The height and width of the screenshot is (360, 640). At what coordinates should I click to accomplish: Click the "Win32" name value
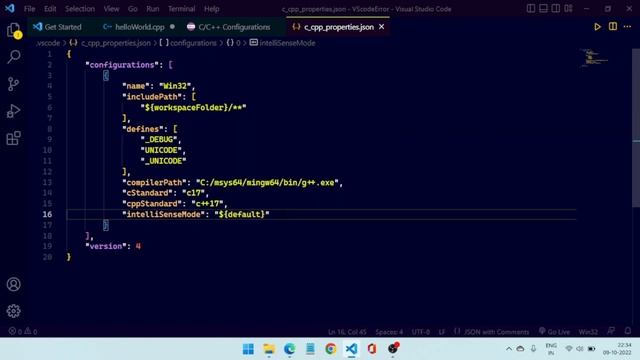pyautogui.click(x=175, y=86)
